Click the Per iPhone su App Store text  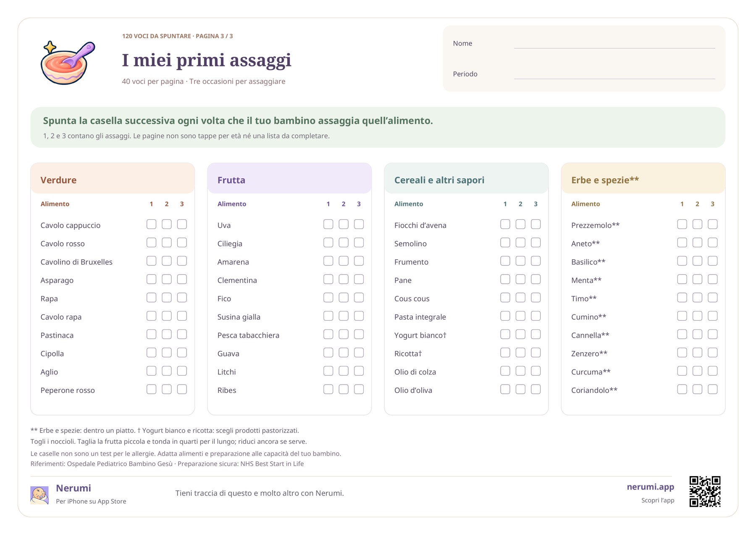tap(91, 501)
